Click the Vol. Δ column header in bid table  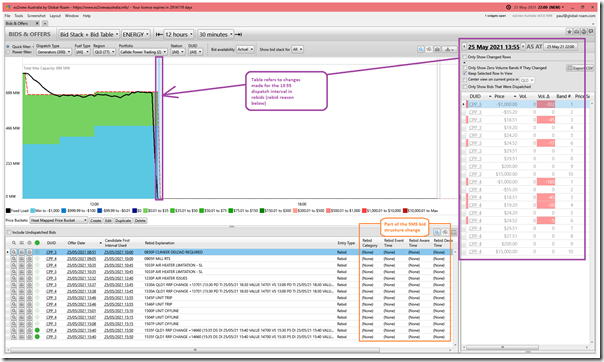coord(544,96)
